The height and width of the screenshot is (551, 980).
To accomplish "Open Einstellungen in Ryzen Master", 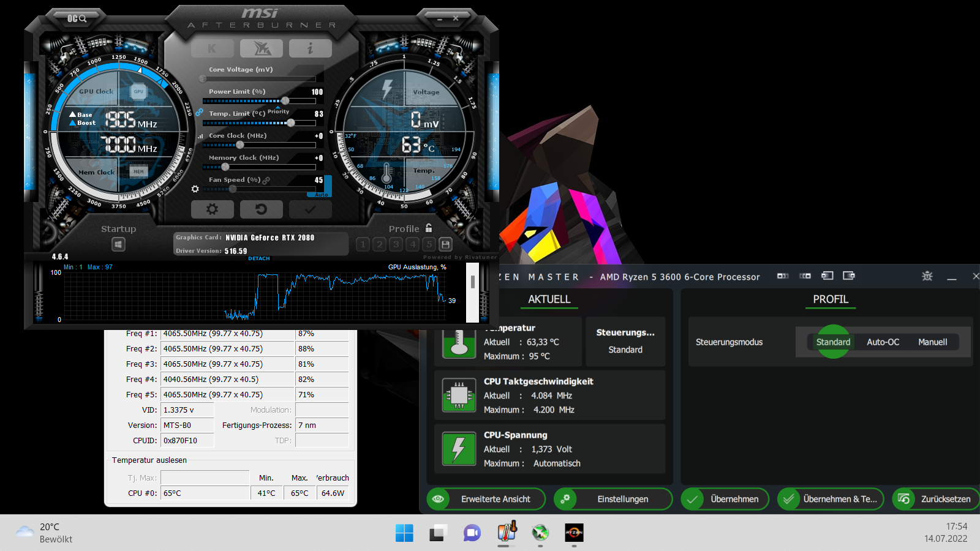I will click(x=613, y=499).
